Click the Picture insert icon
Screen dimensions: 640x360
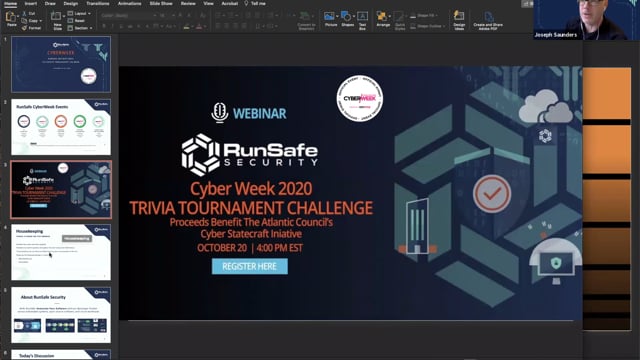pyautogui.click(x=331, y=19)
